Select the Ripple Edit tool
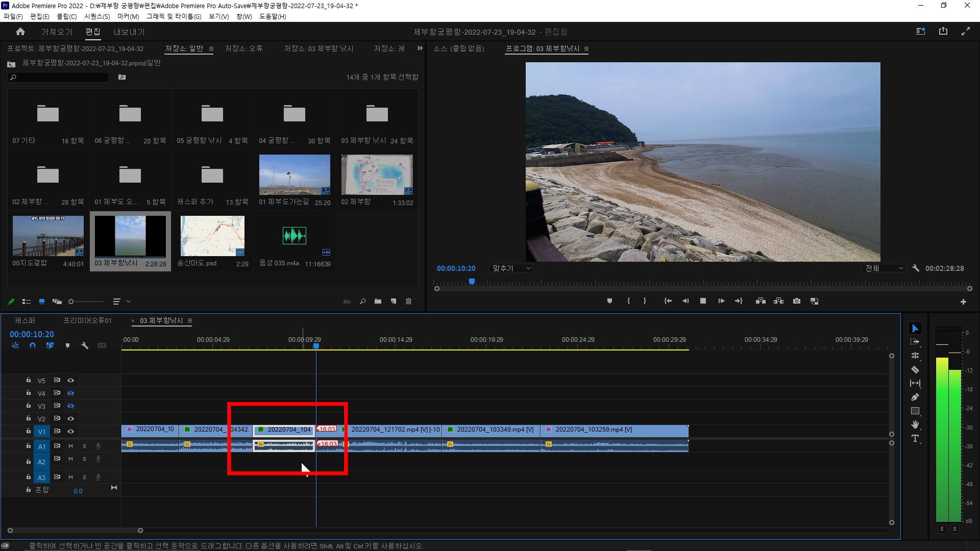Viewport: 980px width, 551px height. [915, 356]
